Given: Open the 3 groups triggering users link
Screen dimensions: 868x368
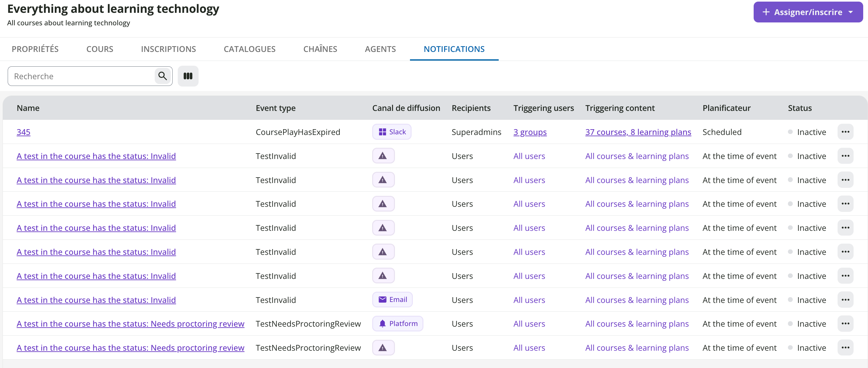Looking at the screenshot, I should click(530, 132).
